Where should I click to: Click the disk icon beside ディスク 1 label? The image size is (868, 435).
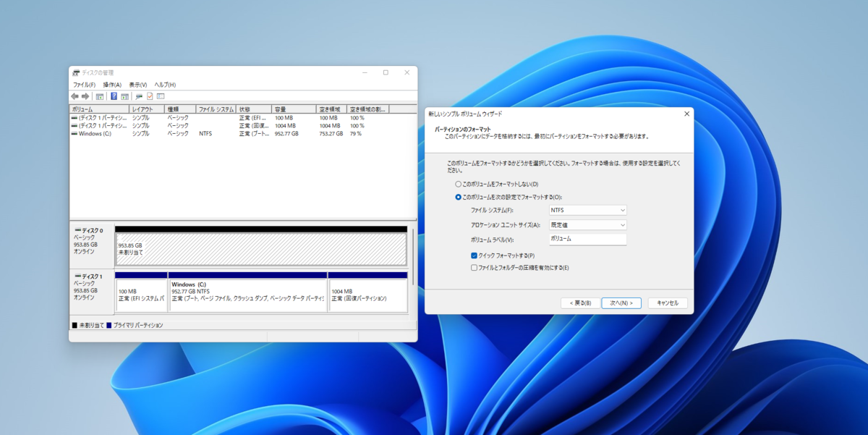[x=77, y=276]
